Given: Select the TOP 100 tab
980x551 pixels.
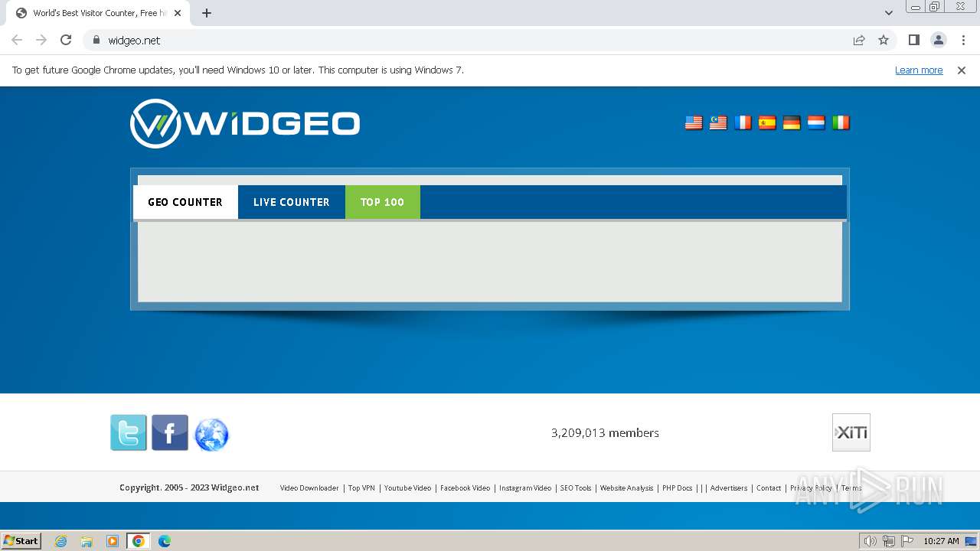Looking at the screenshot, I should pyautogui.click(x=382, y=202).
